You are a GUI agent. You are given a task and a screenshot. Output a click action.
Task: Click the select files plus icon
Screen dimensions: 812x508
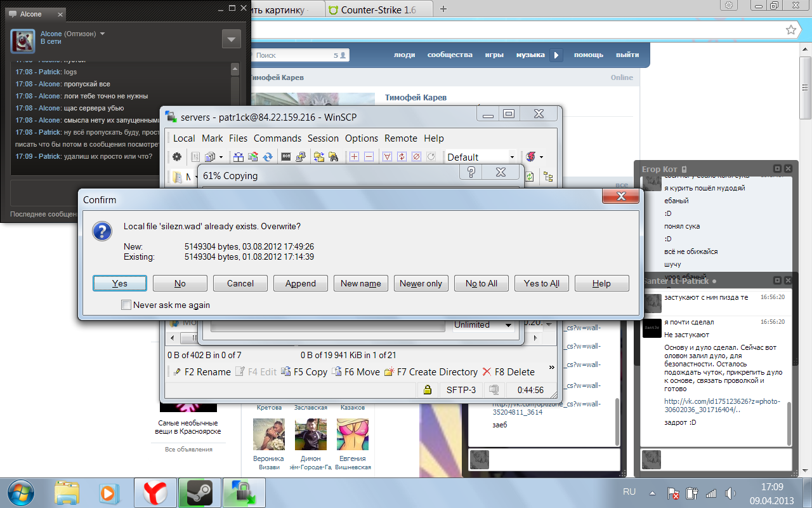click(354, 157)
